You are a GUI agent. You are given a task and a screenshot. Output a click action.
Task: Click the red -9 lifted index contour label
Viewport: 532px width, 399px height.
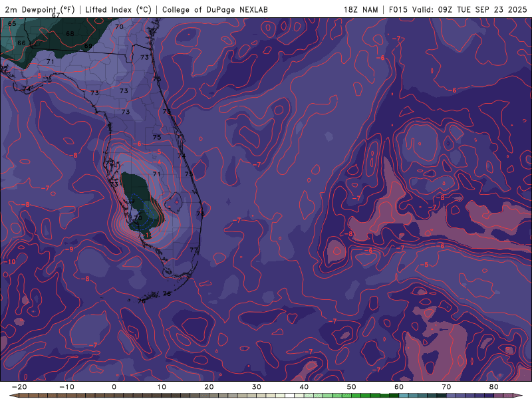tap(69, 249)
